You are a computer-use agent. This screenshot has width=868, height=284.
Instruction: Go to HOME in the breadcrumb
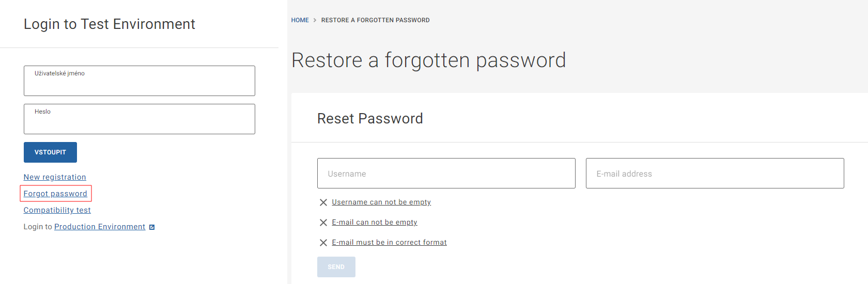pos(300,20)
